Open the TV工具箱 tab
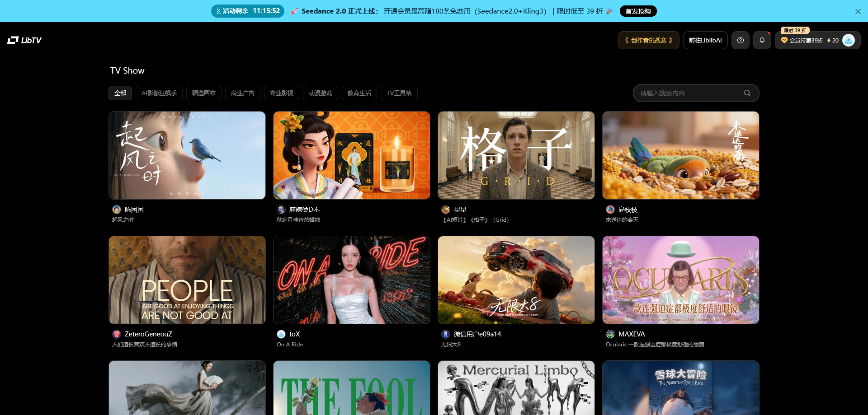The height and width of the screenshot is (415, 868). 399,93
